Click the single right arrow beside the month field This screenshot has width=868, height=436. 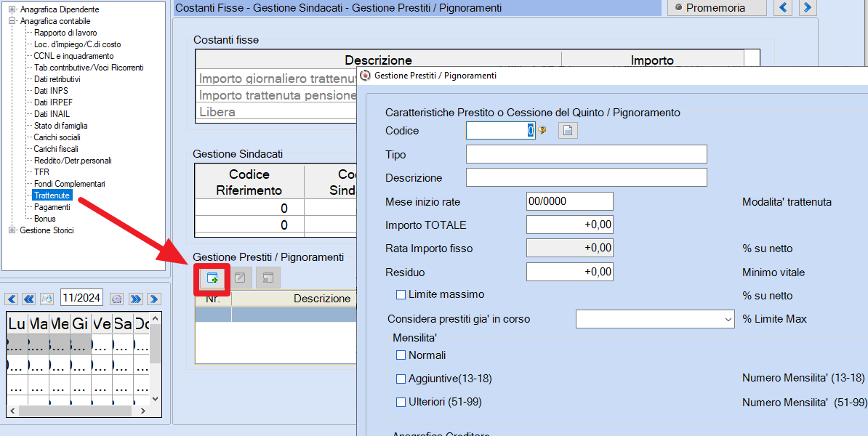[x=154, y=299]
